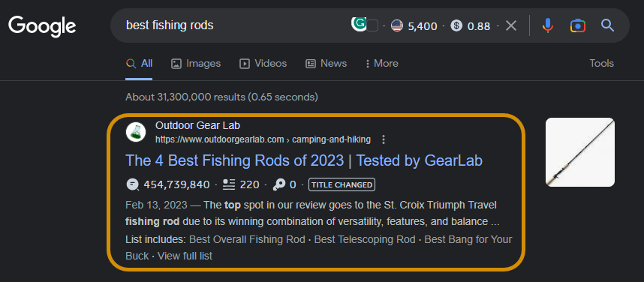
Task: Click the magnifying glass search button
Action: (607, 25)
